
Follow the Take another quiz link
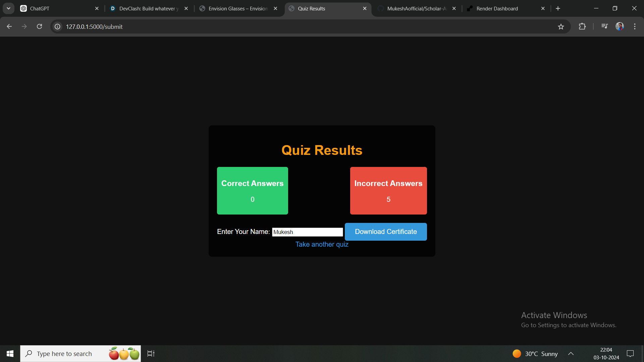coord(322,244)
